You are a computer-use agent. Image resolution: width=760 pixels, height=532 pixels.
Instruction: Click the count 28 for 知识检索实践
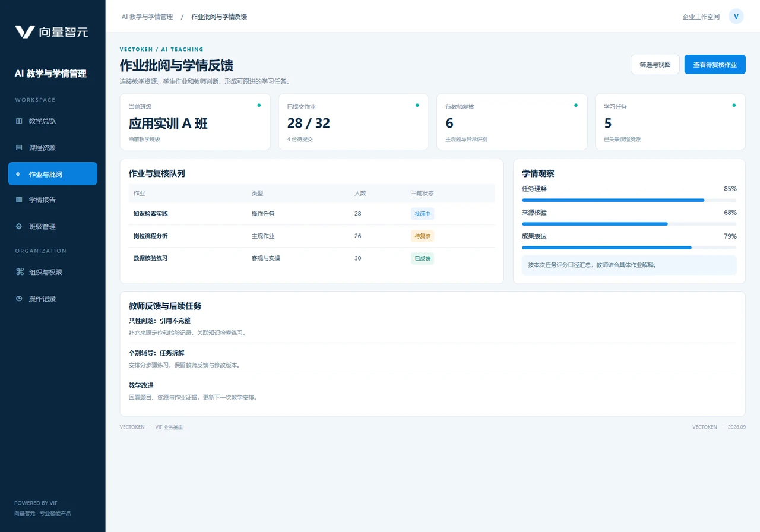tap(358, 213)
